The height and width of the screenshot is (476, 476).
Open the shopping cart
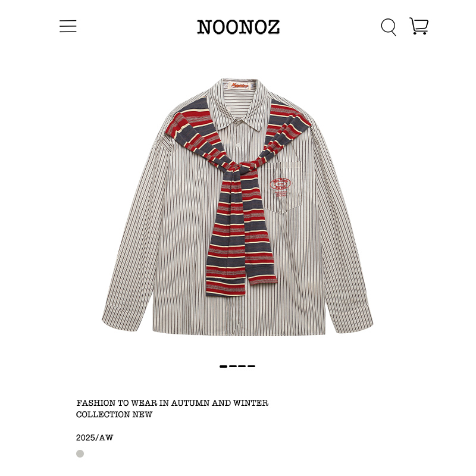coord(419,26)
